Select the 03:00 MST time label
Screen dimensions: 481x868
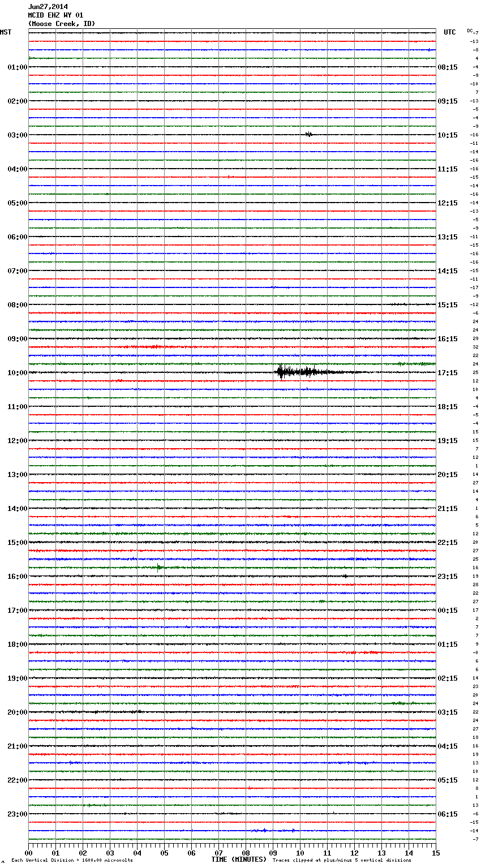[x=18, y=135]
